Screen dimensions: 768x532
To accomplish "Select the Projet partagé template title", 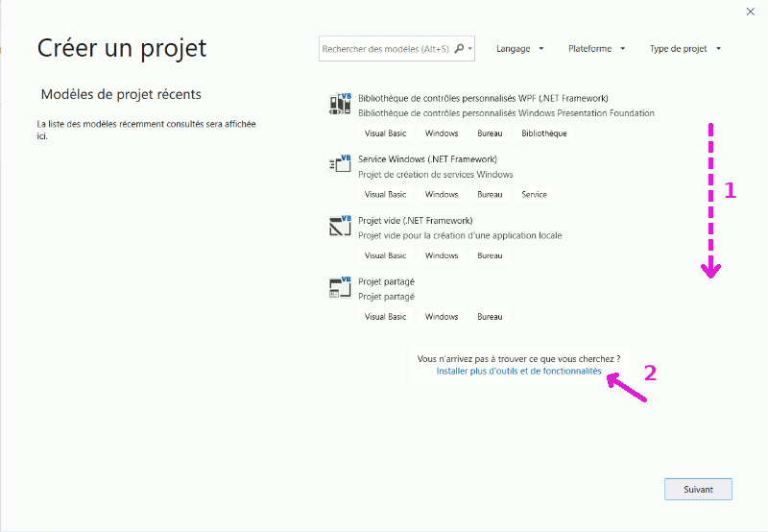I will [387, 281].
